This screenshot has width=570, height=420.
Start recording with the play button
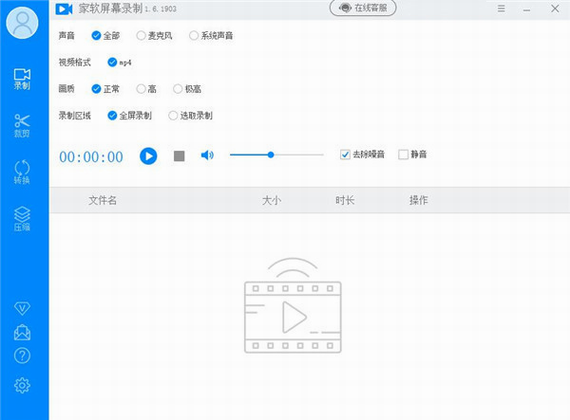coord(148,156)
